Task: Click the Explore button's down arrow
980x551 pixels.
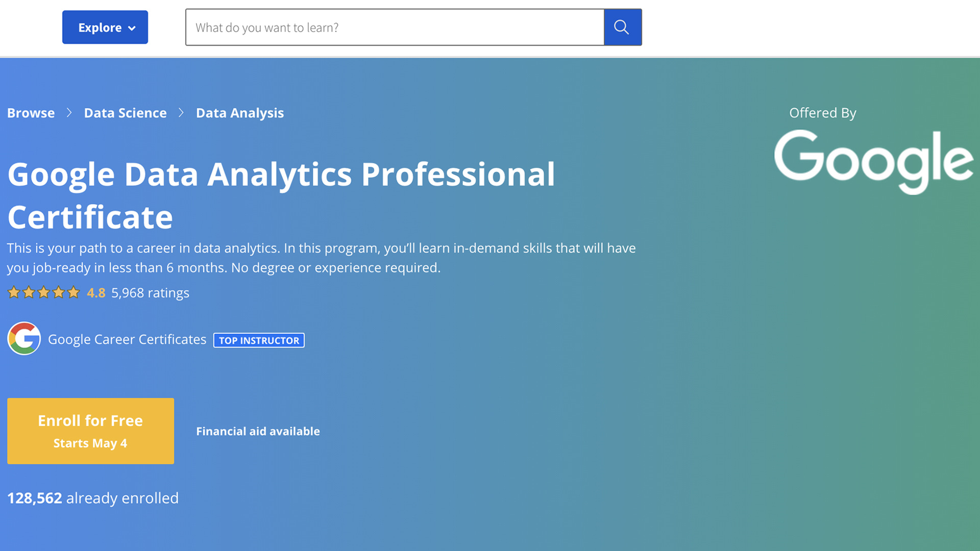Action: (x=132, y=29)
